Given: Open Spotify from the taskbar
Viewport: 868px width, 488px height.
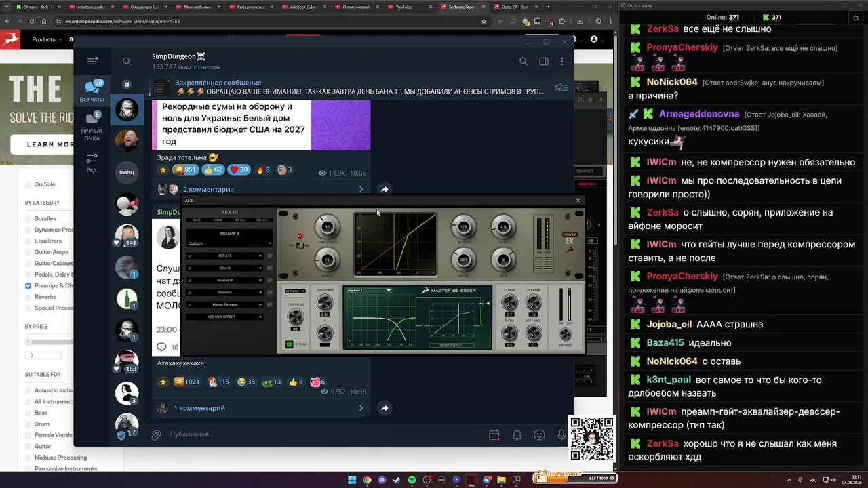Looking at the screenshot, I should tap(412, 480).
